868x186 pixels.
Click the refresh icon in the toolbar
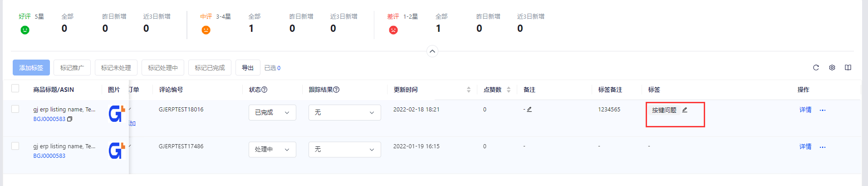click(x=816, y=68)
